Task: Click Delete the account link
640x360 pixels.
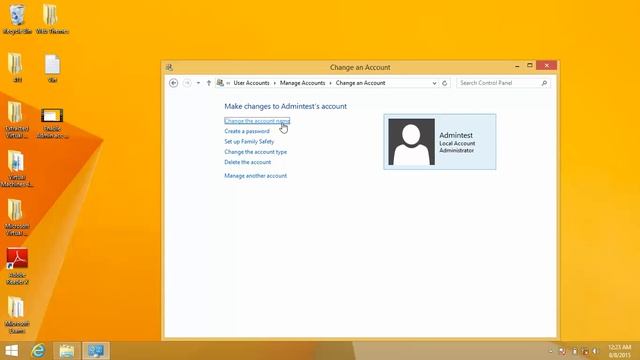Action: (x=247, y=162)
